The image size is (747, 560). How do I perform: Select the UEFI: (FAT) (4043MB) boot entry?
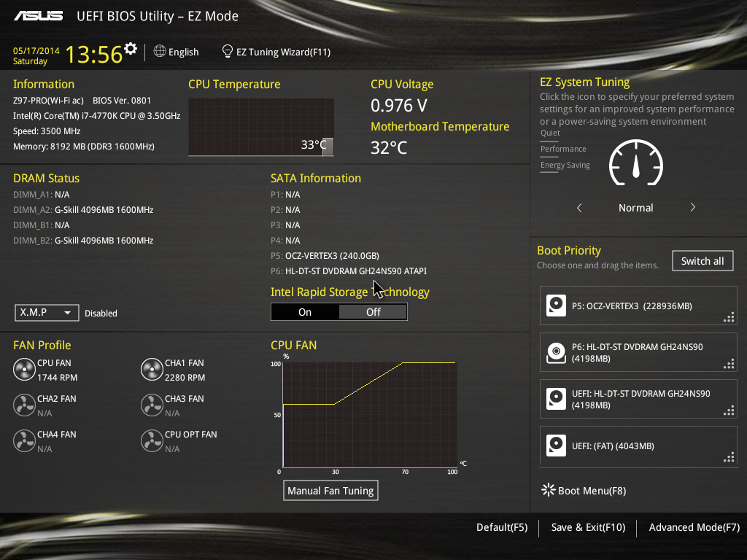[638, 446]
